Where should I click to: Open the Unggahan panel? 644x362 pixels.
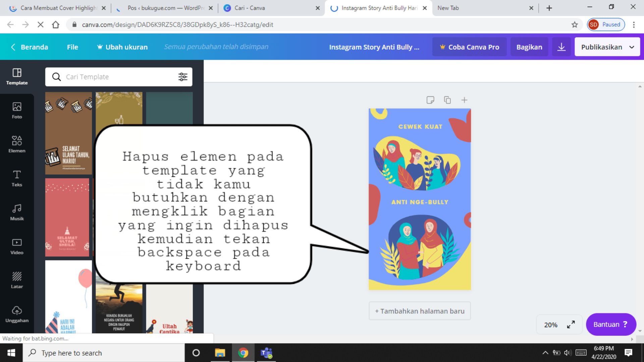17,314
